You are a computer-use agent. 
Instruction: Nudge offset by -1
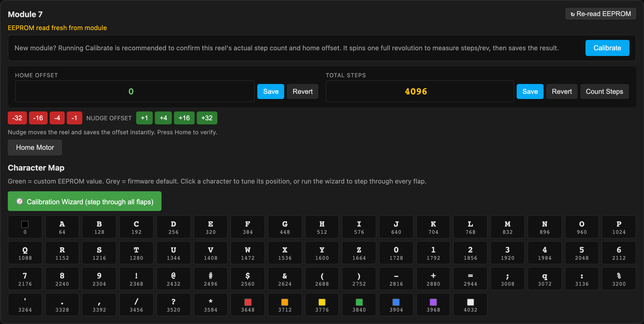pos(75,118)
